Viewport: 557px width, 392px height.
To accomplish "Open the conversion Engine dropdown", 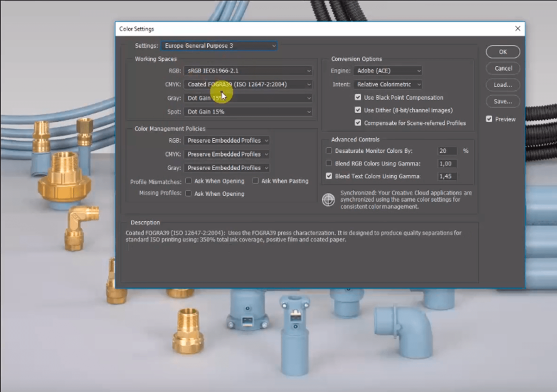I will coord(387,71).
